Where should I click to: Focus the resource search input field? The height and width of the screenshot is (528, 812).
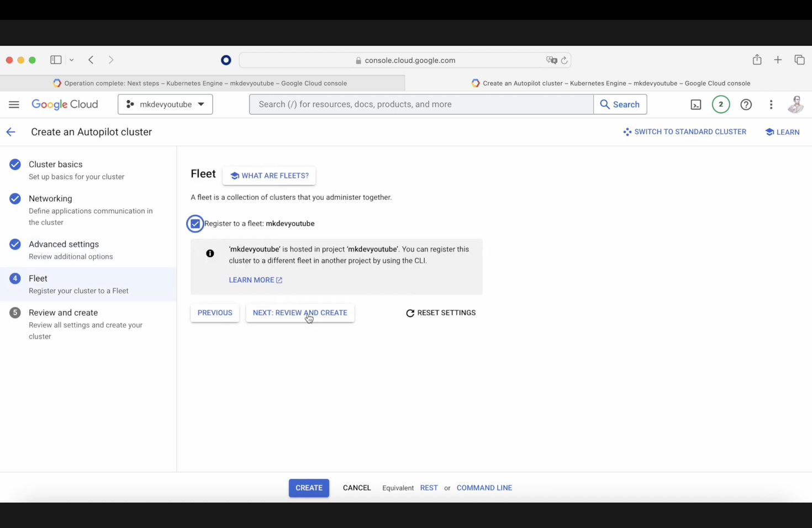pos(421,104)
